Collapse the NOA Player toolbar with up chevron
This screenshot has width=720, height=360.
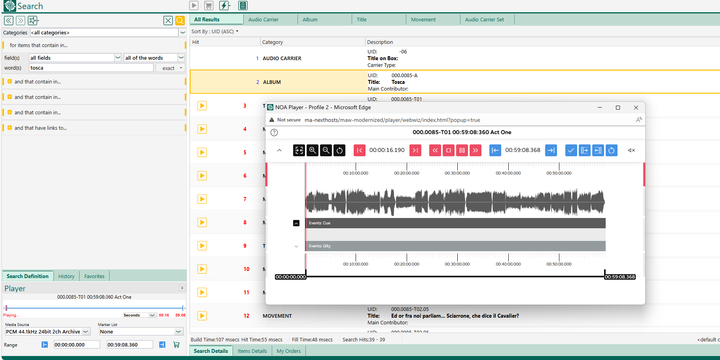[x=279, y=150]
